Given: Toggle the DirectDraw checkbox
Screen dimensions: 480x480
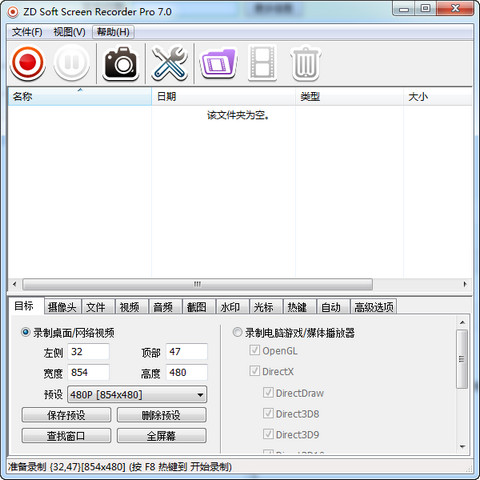Looking at the screenshot, I should [268, 392].
